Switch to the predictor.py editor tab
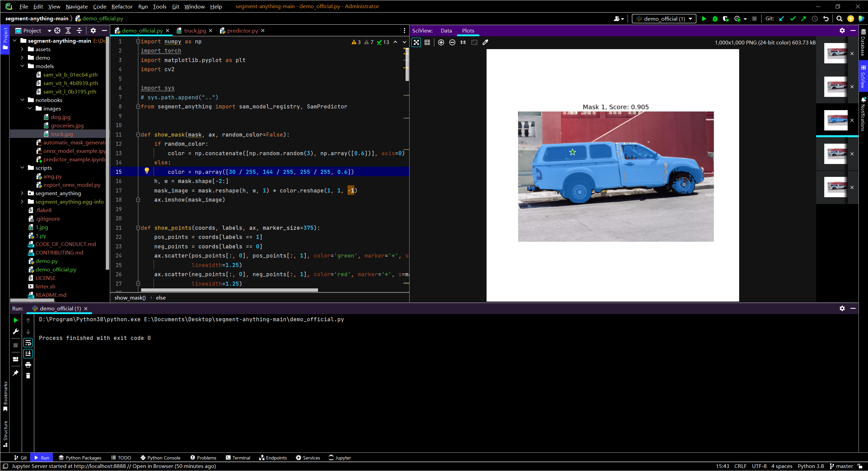This screenshot has height=471, width=868. (242, 30)
